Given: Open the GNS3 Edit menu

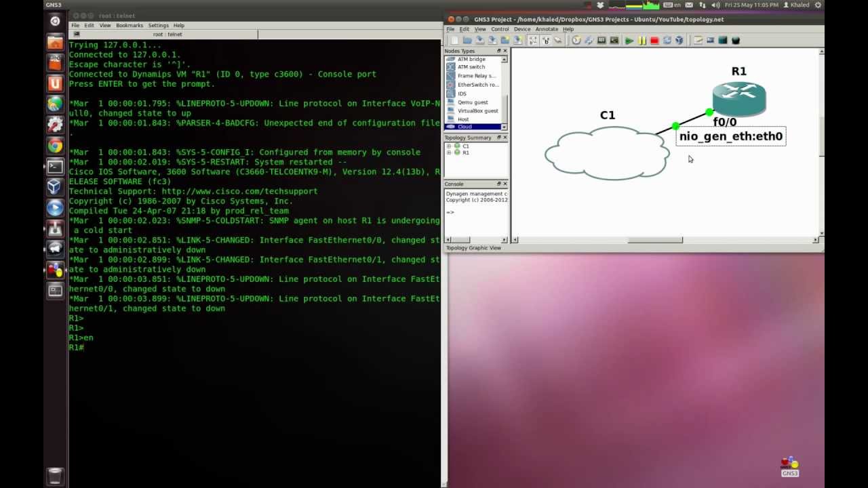Looking at the screenshot, I should [x=465, y=29].
